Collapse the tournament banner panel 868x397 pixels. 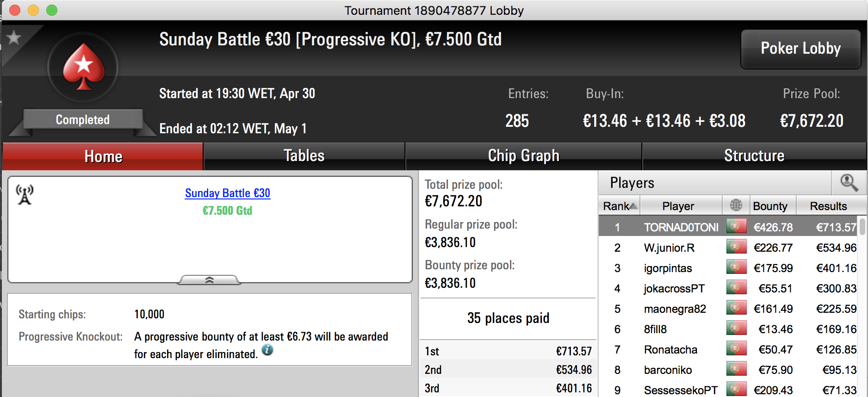pos(210,280)
